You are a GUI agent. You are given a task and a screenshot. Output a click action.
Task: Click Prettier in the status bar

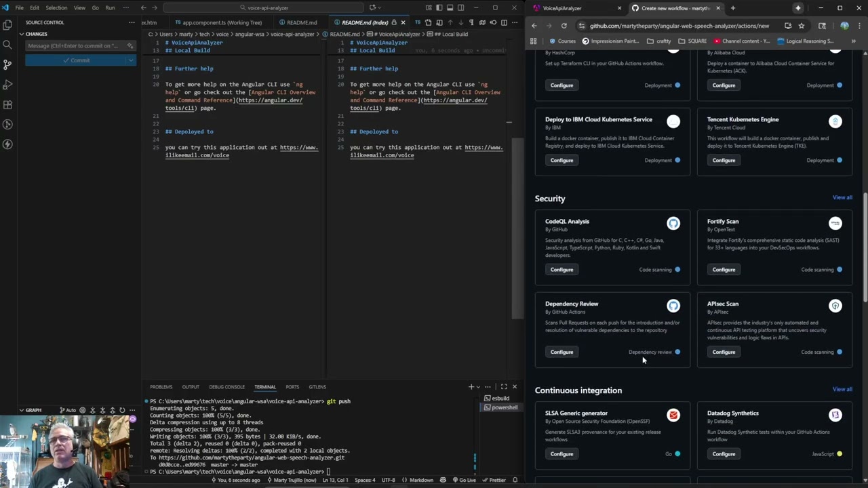pos(494,480)
